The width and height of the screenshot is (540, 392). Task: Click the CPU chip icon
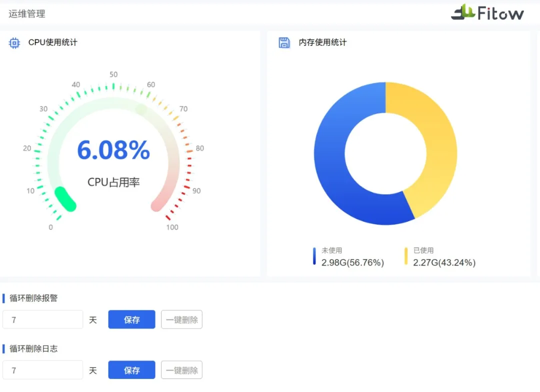[14, 43]
